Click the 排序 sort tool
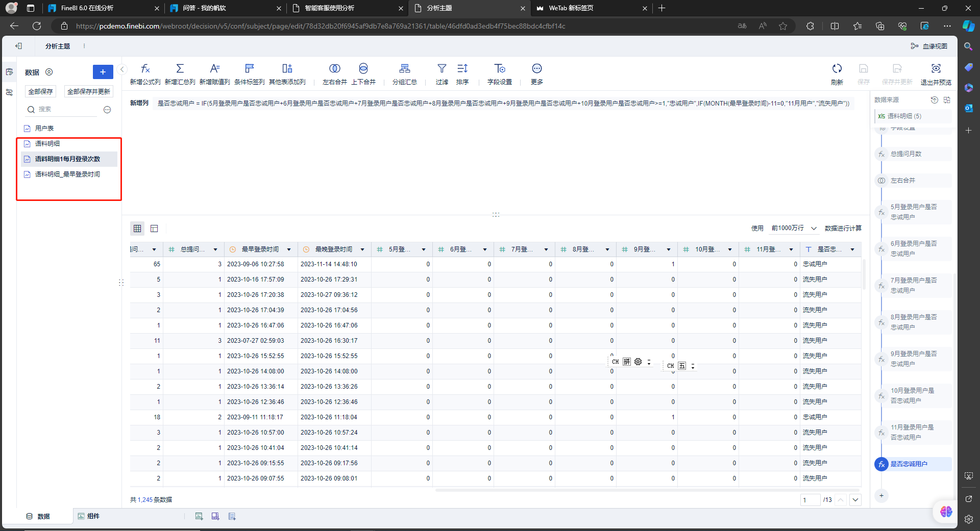980x531 pixels. [462, 74]
